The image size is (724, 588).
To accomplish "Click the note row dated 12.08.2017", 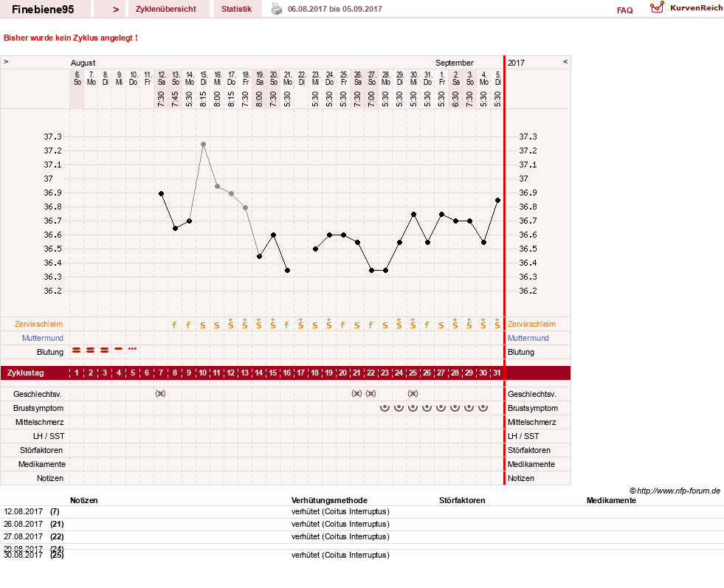I will point(362,511).
